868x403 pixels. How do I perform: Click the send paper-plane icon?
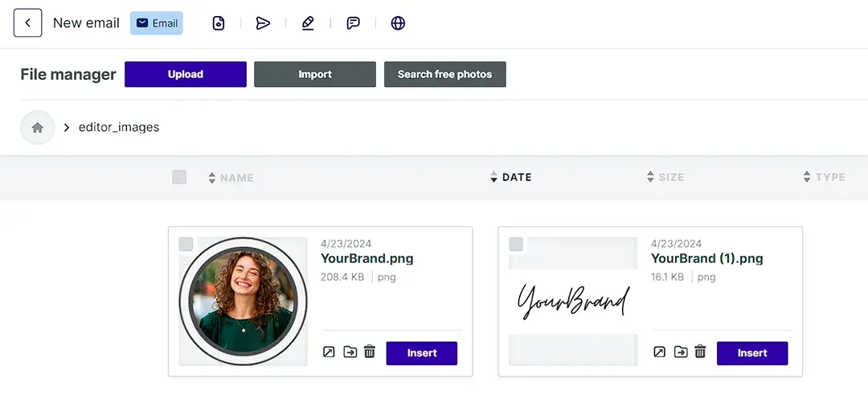pyautogui.click(x=263, y=23)
